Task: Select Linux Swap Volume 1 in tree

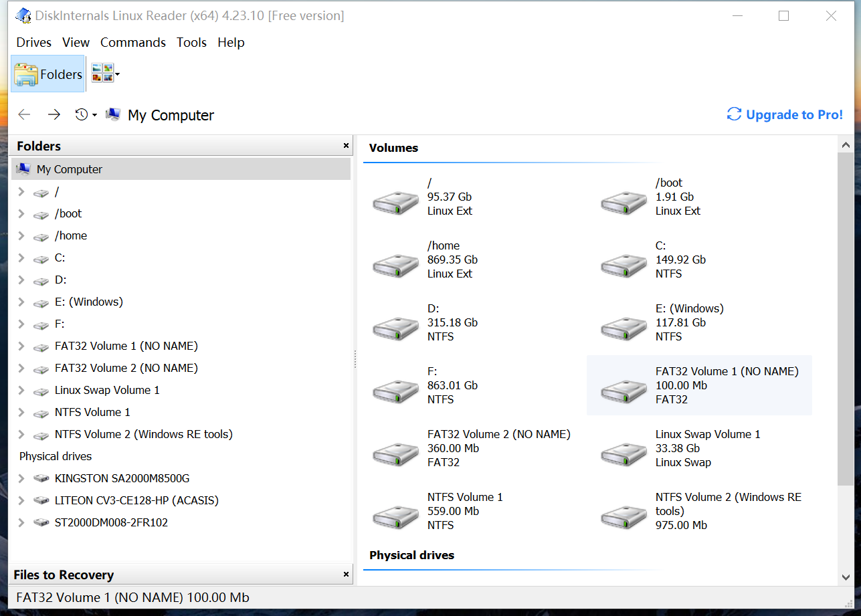Action: pyautogui.click(x=107, y=390)
